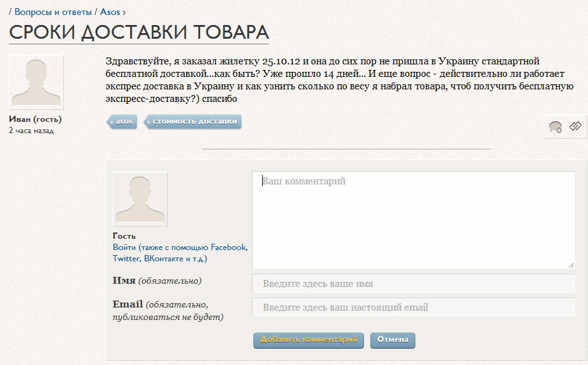This screenshot has height=365, width=588.
Task: Copy the question permalink via chain-link icon
Action: 574,126
